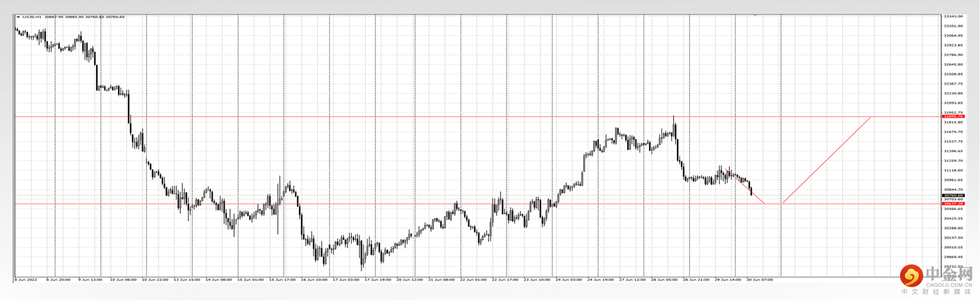
Task: Click the 8 Jun 2022 time axis label
Action: pyautogui.click(x=26, y=280)
